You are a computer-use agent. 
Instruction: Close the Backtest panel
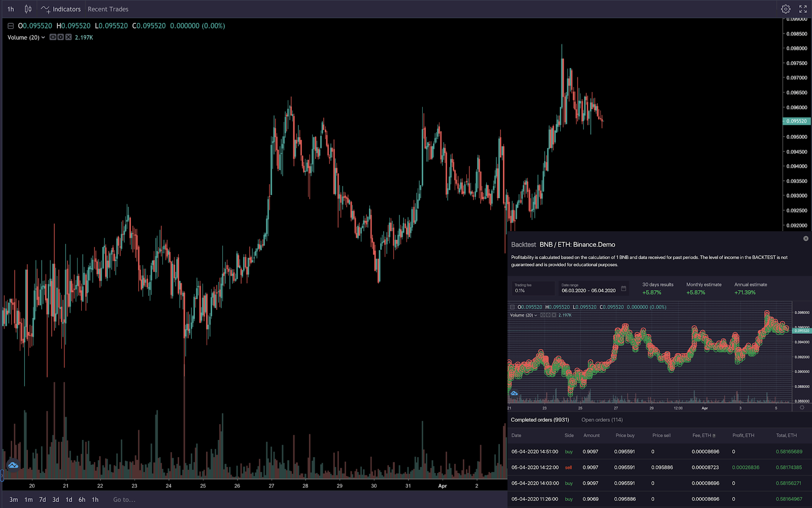point(805,238)
